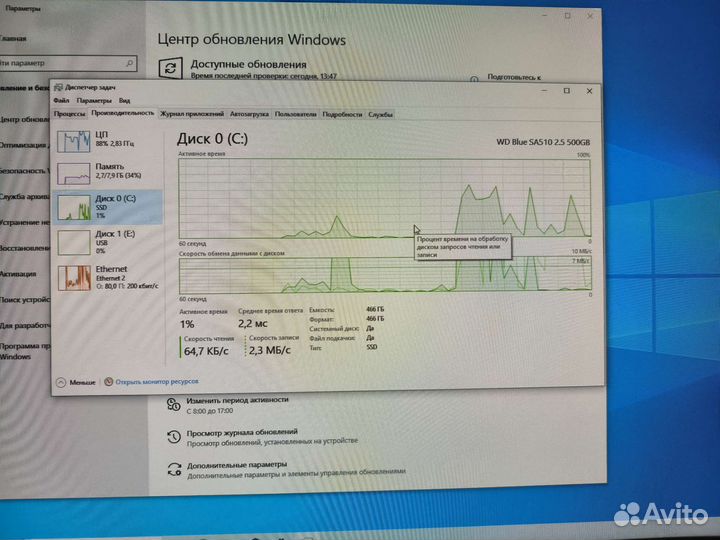Click the WD Blue SA510 2.5 500GB label
720x540 pixels.
(x=543, y=142)
